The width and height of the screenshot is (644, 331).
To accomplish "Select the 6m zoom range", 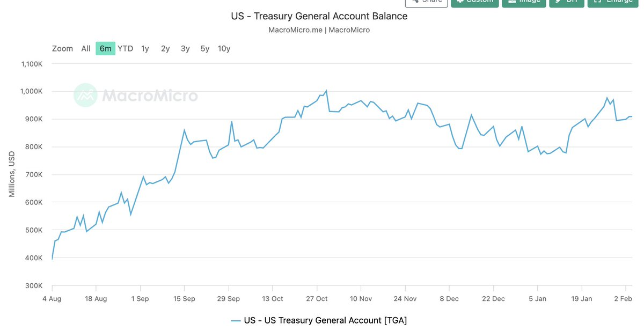I will click(105, 49).
